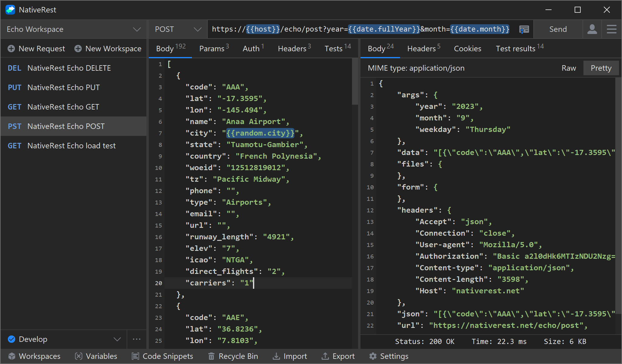
Task: Select NativeRest Echo load test request
Action: point(73,146)
